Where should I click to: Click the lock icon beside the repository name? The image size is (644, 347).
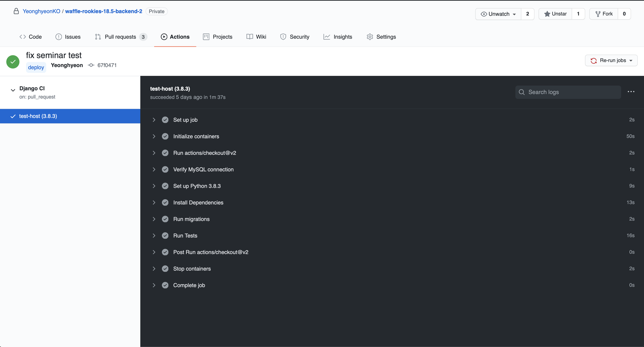16,11
